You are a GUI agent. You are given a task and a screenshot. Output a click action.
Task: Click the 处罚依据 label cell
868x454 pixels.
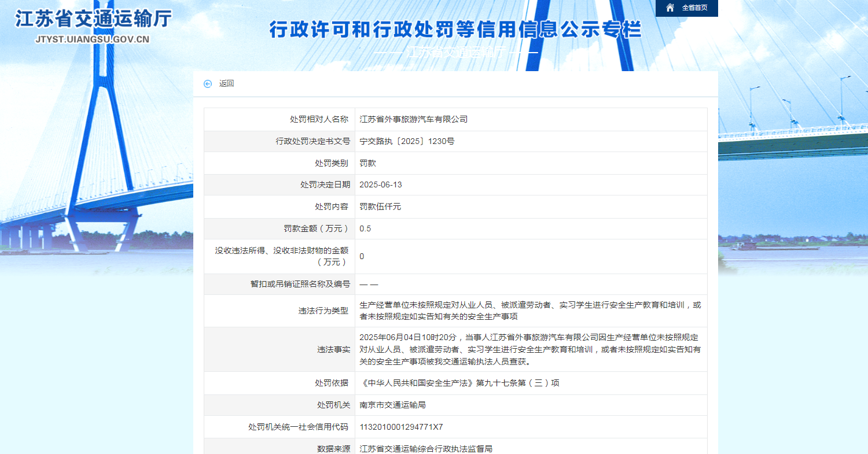coord(279,383)
